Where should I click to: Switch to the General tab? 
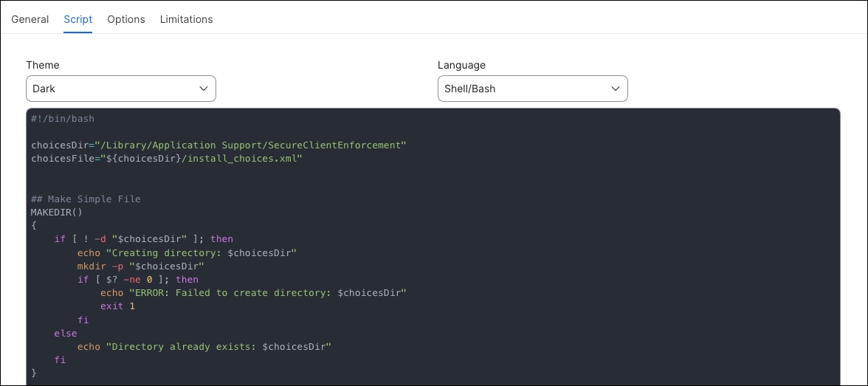(30, 19)
